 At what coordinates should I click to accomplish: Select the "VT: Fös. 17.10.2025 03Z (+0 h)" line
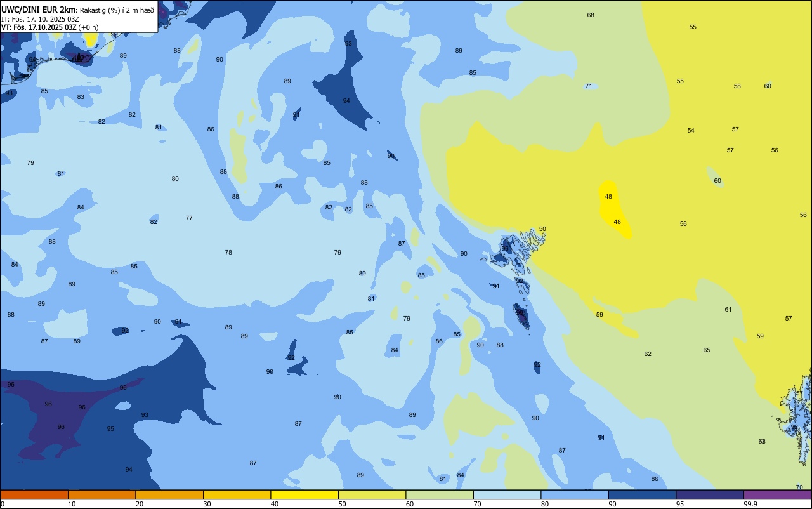point(49,27)
